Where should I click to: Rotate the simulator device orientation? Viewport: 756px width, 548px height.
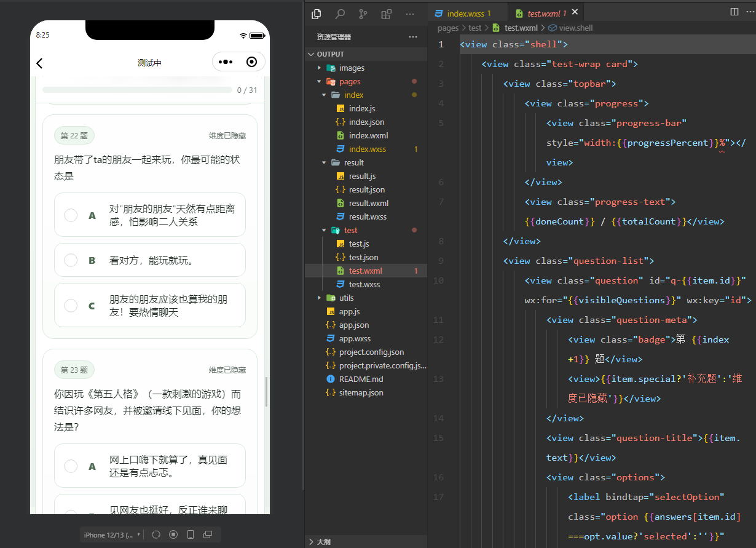[x=191, y=534]
